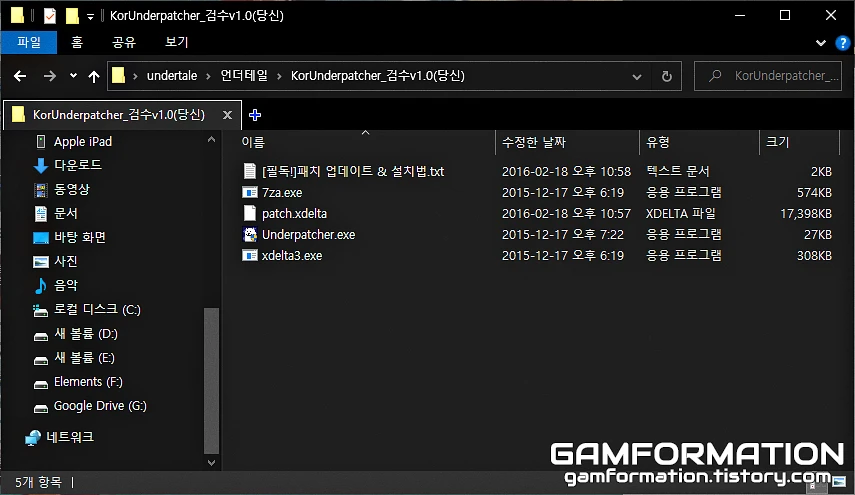Click the text document icon of 설치법.txt
Screen dimensions: 855x495
tap(249, 171)
